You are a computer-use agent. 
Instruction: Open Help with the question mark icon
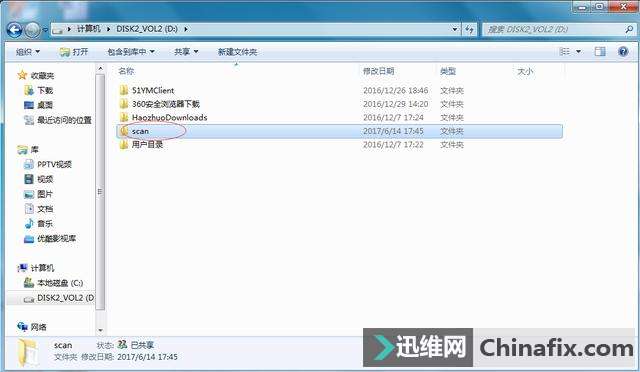623,51
